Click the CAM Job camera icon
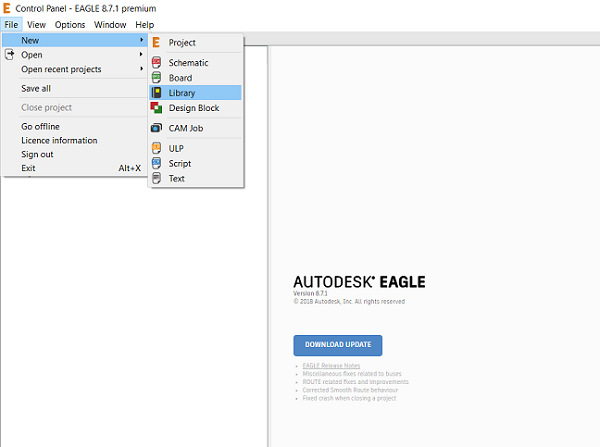 [156, 128]
